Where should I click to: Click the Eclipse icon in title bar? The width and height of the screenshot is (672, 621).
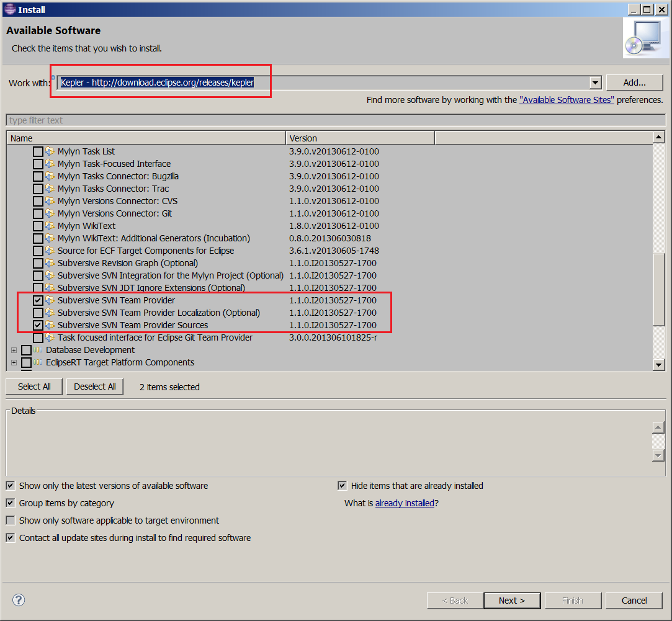tap(9, 9)
